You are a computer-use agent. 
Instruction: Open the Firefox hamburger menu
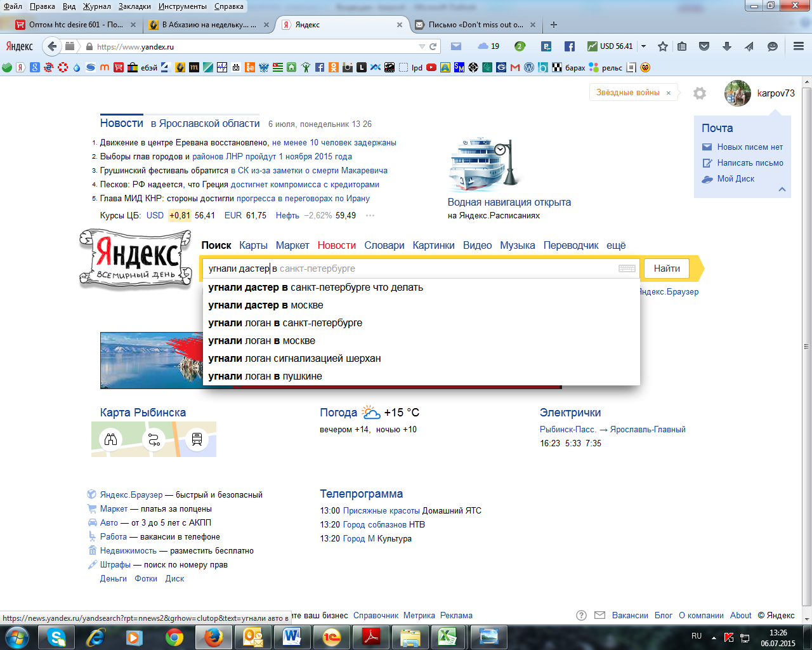(x=799, y=46)
